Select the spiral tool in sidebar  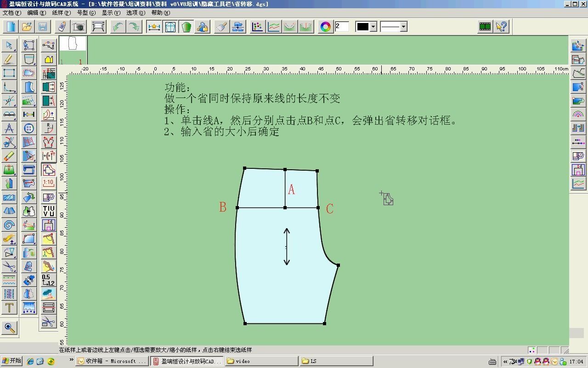tap(8, 224)
